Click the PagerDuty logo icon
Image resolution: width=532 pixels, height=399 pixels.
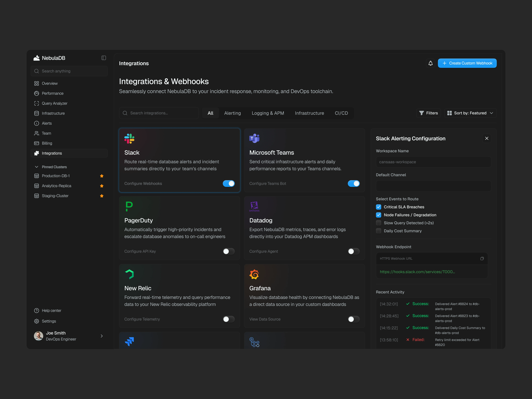tap(129, 206)
